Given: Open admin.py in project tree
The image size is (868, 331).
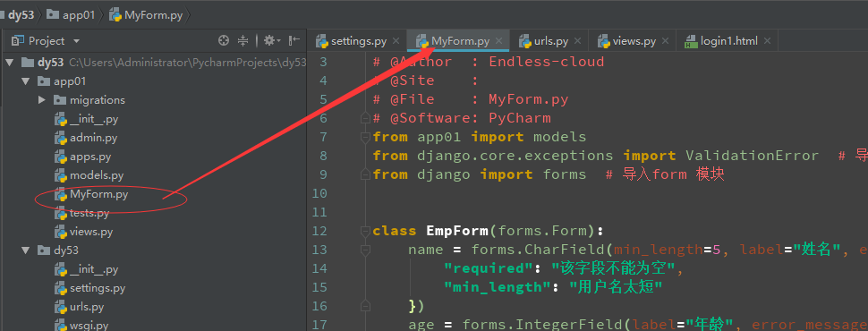Looking at the screenshot, I should click(x=93, y=138).
